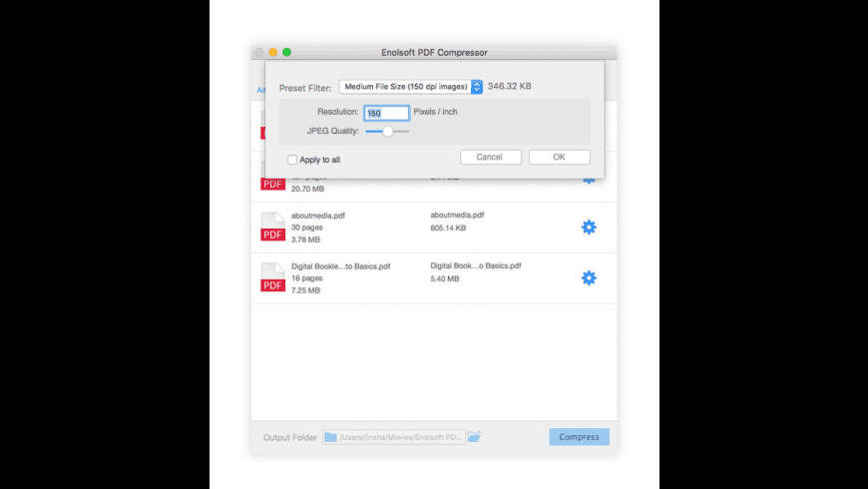This screenshot has height=489, width=868.
Task: Open settings gear for Digital Booklet Basics pdf
Action: point(589,277)
